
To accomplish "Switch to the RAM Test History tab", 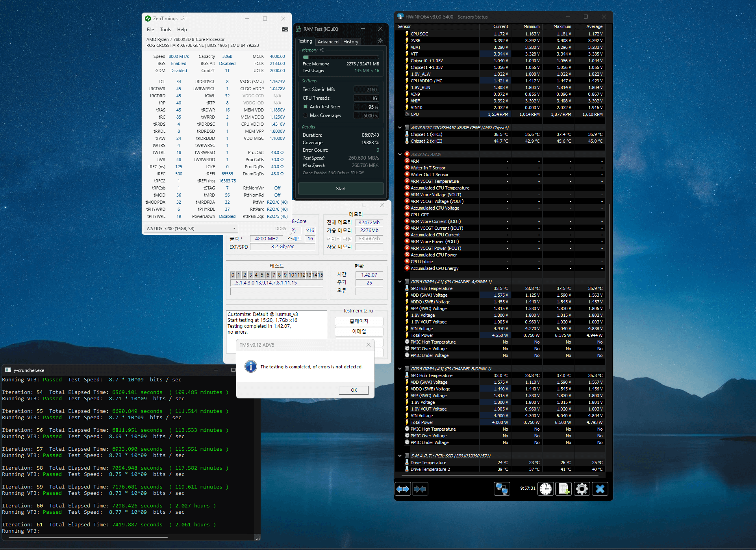I will tap(351, 42).
